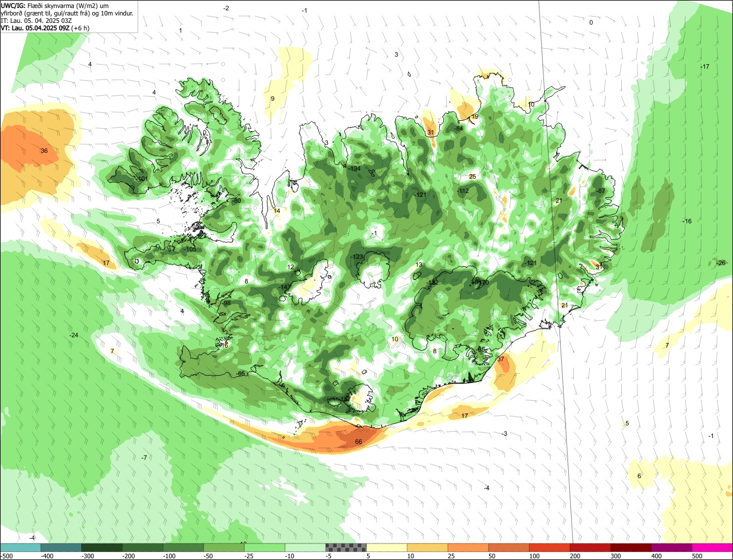Select the pale yellow swatch between 5 and 10

tap(387, 548)
